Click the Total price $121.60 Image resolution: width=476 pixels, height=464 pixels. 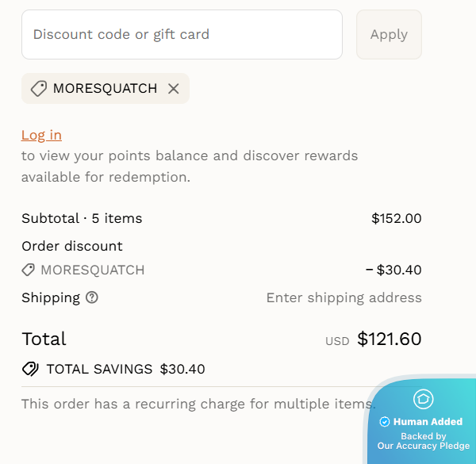(389, 339)
